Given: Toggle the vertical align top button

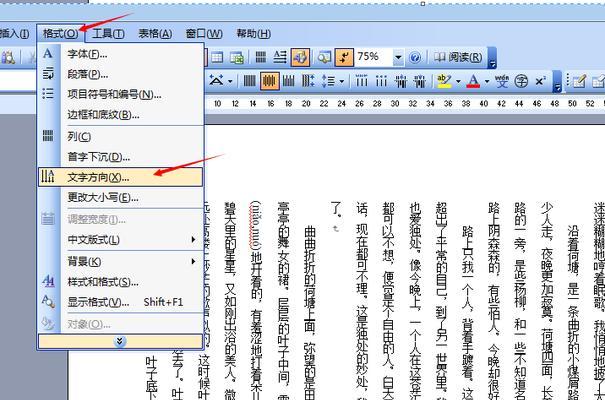Looking at the screenshot, I should (249, 81).
